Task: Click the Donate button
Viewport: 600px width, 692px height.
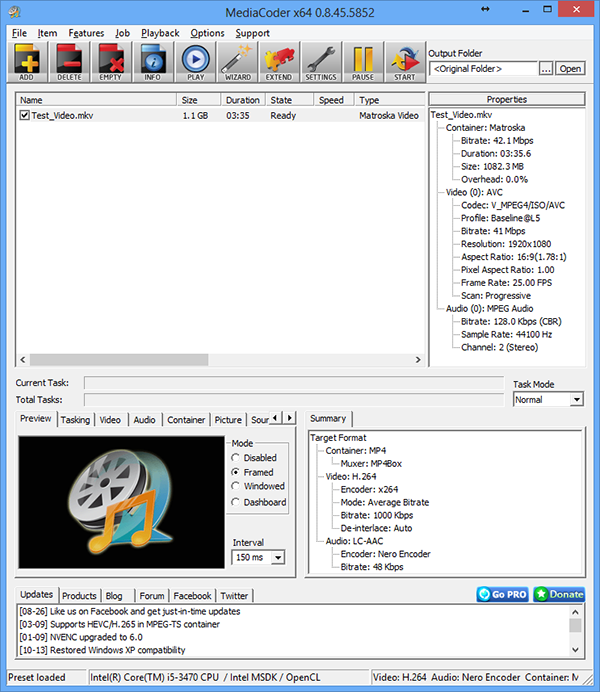Action: coord(559,594)
